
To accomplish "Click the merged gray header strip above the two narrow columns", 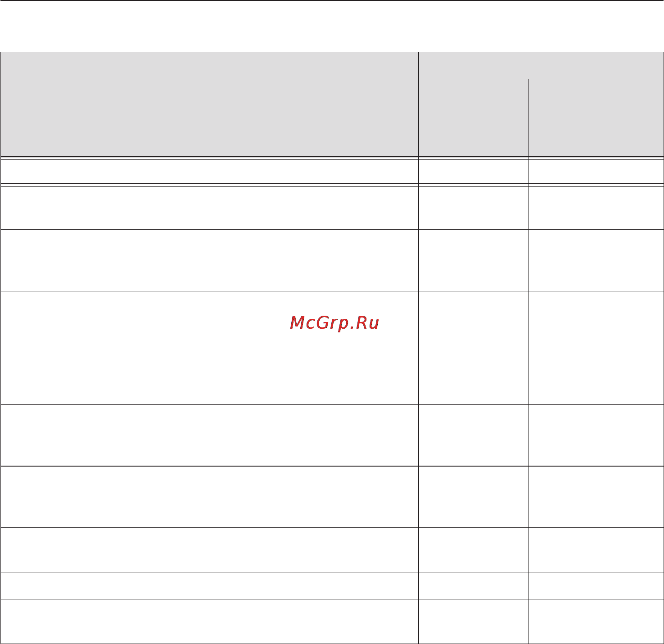I will pos(541,66).
